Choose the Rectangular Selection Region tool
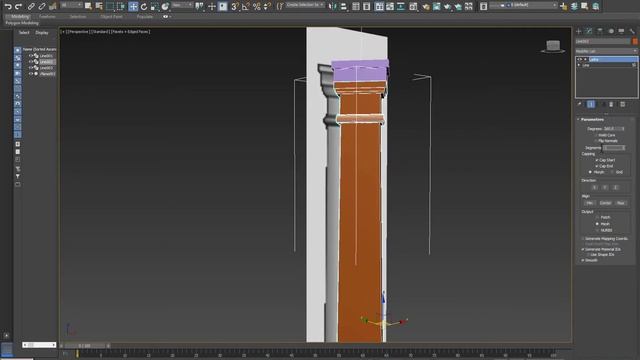This screenshot has height=360, width=640. 110,6
